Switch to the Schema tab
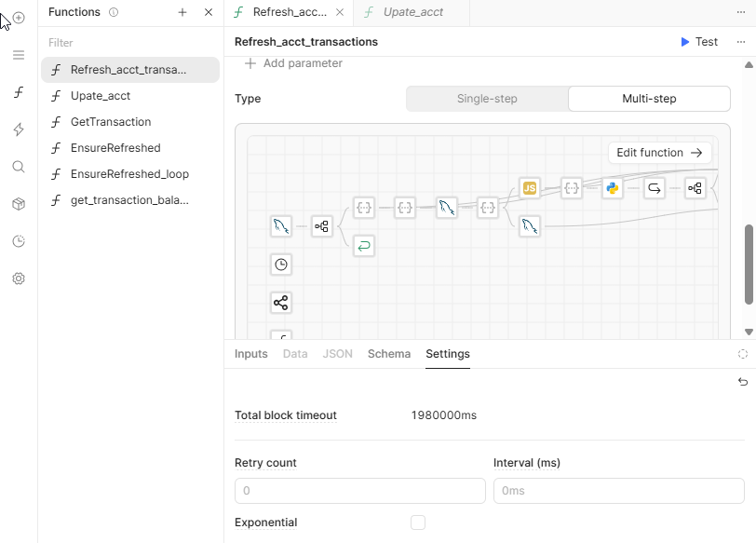Viewport: 756px width, 543px height. (x=388, y=354)
